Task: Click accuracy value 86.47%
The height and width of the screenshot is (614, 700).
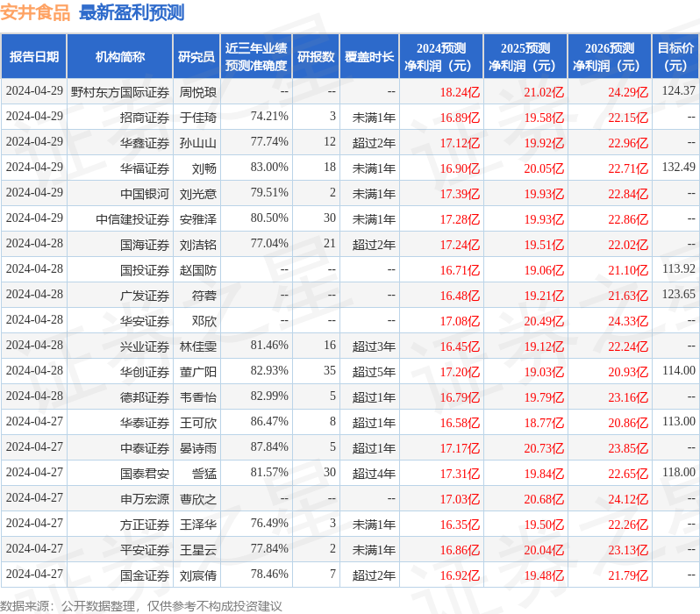Action: (x=269, y=422)
